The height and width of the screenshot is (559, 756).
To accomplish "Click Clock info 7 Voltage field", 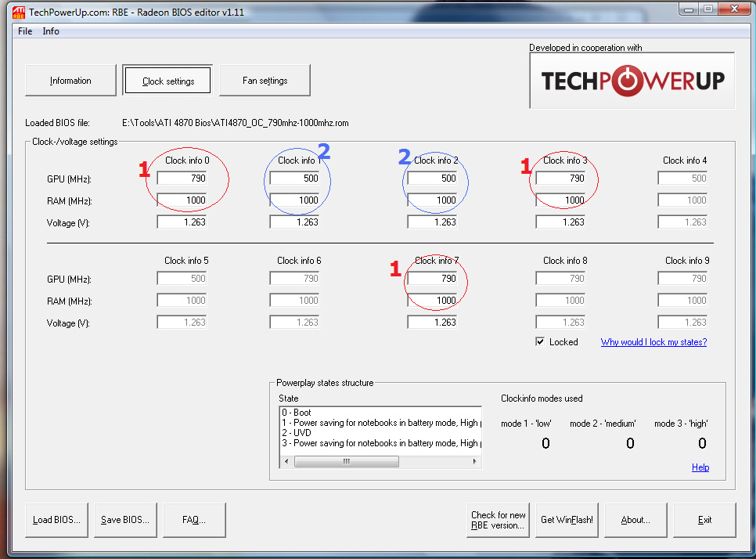I will pyautogui.click(x=433, y=323).
